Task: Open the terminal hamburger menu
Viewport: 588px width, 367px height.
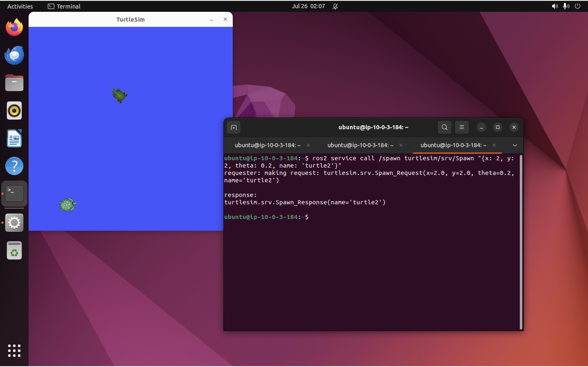Action: coord(462,127)
